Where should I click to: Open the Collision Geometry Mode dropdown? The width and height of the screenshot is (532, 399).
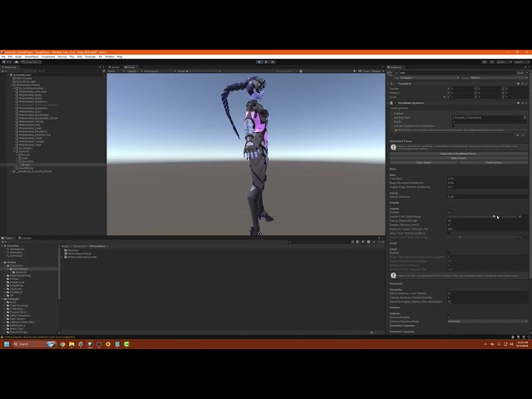pyautogui.click(x=488, y=322)
